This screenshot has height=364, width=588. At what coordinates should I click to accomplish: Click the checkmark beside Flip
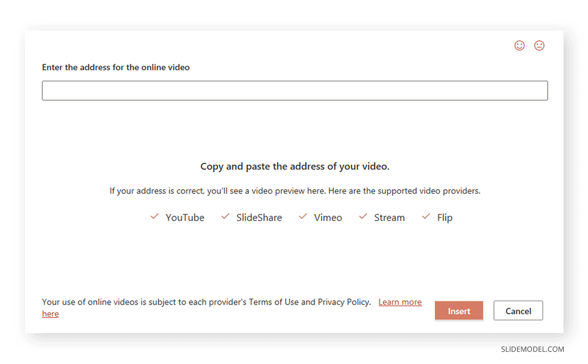pos(426,217)
